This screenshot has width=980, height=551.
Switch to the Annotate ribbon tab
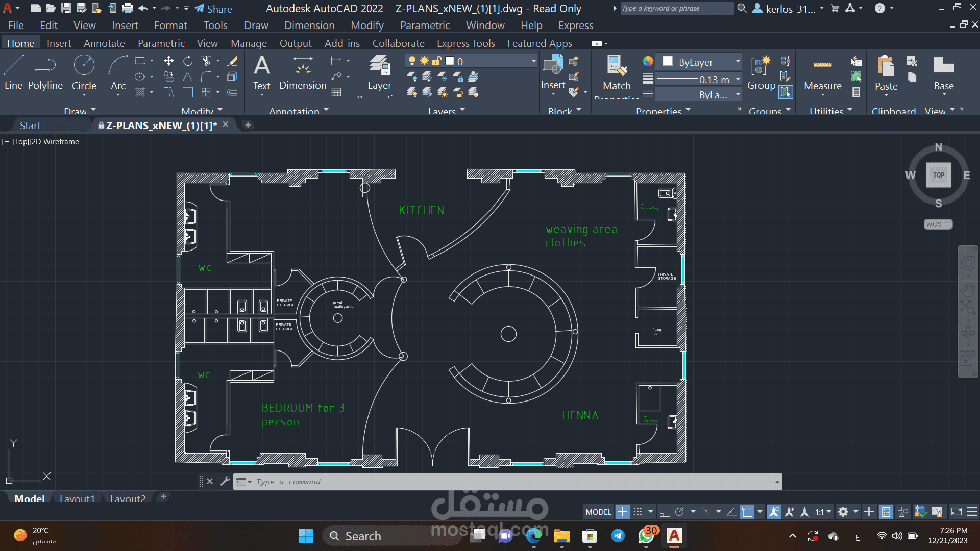click(104, 43)
